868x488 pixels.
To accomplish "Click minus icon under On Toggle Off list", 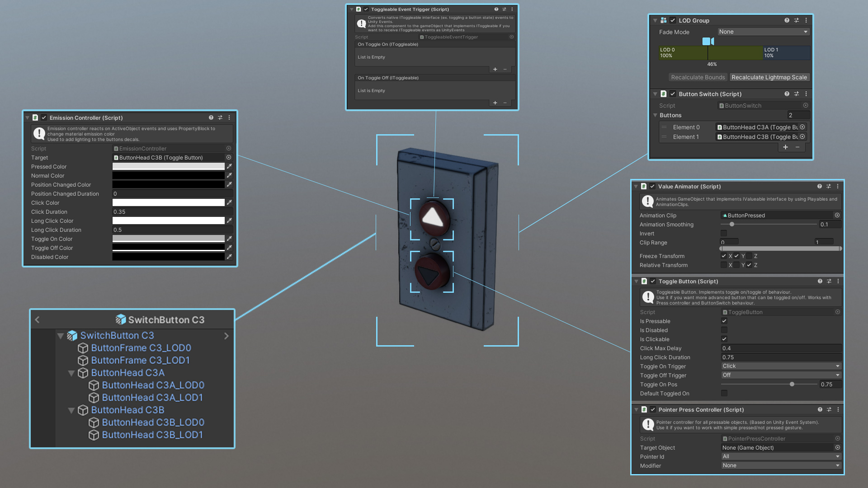I will point(505,103).
